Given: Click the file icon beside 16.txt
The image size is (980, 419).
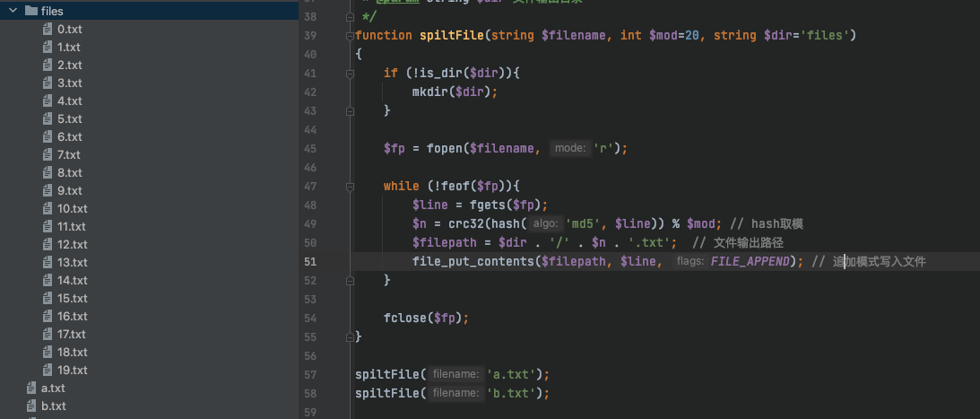Looking at the screenshot, I should 47,316.
